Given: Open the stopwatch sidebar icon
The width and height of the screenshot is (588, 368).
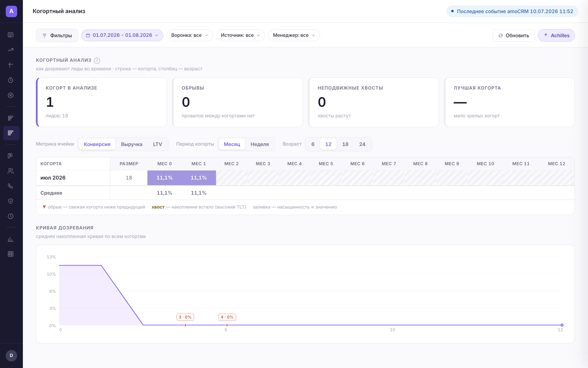Looking at the screenshot, I should (11, 80).
